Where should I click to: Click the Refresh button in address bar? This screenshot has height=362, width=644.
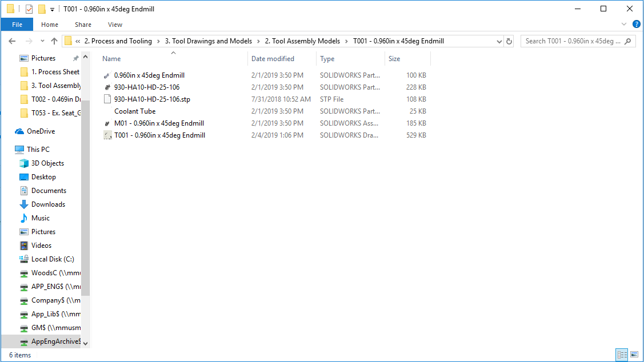point(509,41)
